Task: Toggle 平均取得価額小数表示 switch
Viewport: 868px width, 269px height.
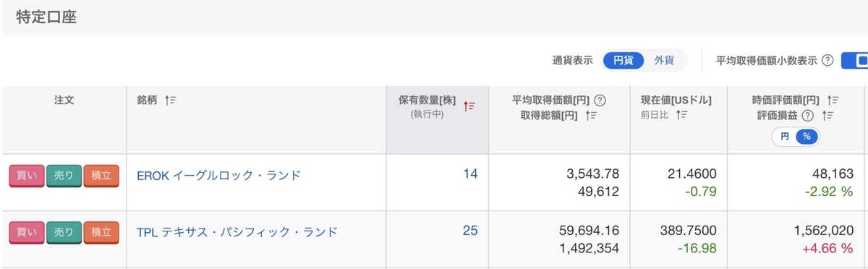Action: click(854, 61)
